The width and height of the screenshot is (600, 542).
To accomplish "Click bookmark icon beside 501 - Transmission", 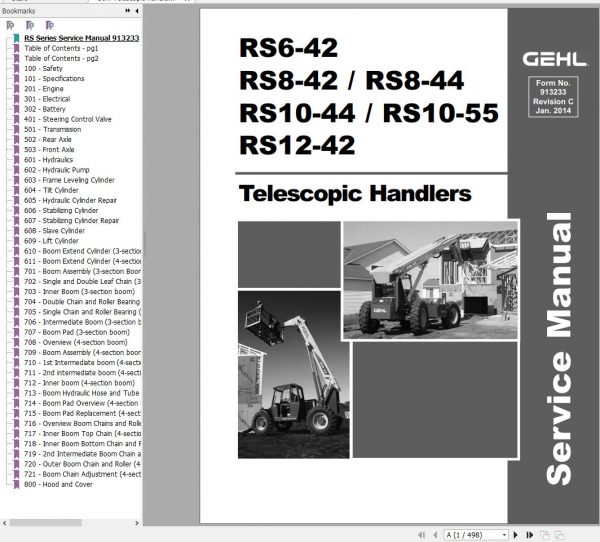I will (16, 129).
